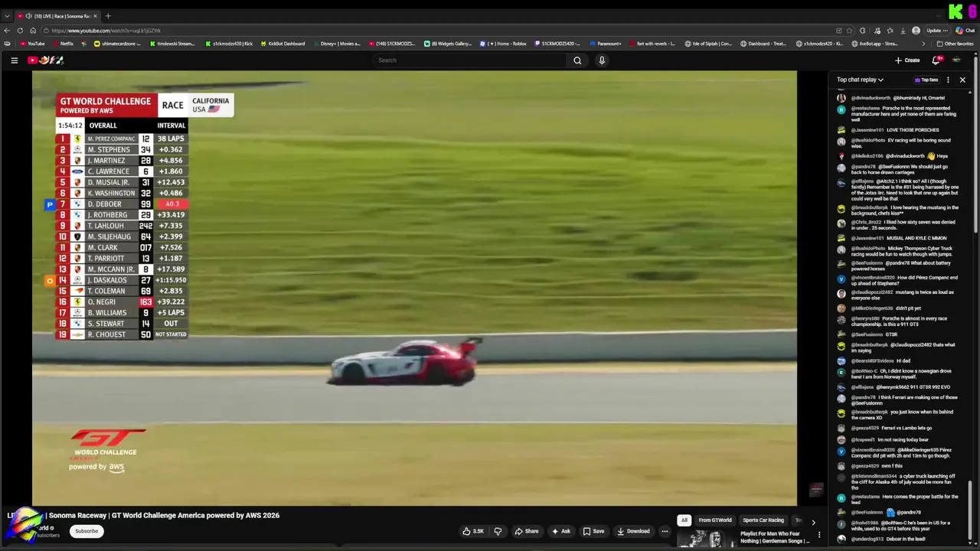980x551 pixels.
Task: Focus the YouTube search field
Action: point(471,60)
